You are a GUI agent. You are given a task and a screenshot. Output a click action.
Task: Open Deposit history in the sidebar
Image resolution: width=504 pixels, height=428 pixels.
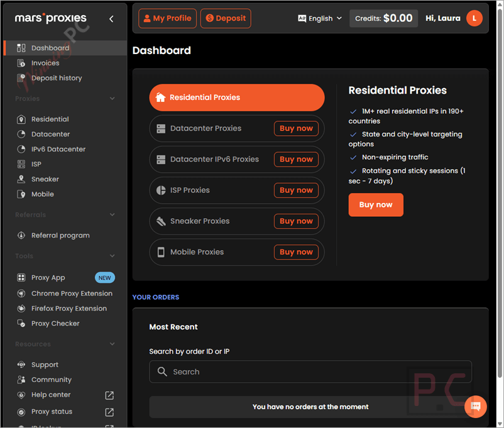click(65, 78)
